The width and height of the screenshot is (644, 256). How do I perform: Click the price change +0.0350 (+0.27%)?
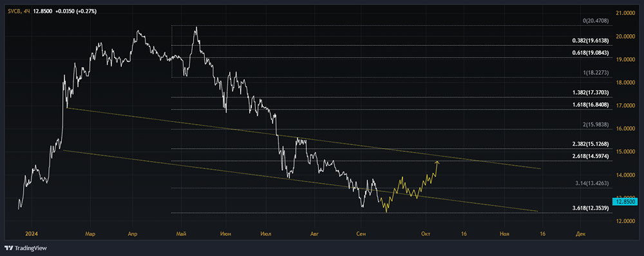76,12
